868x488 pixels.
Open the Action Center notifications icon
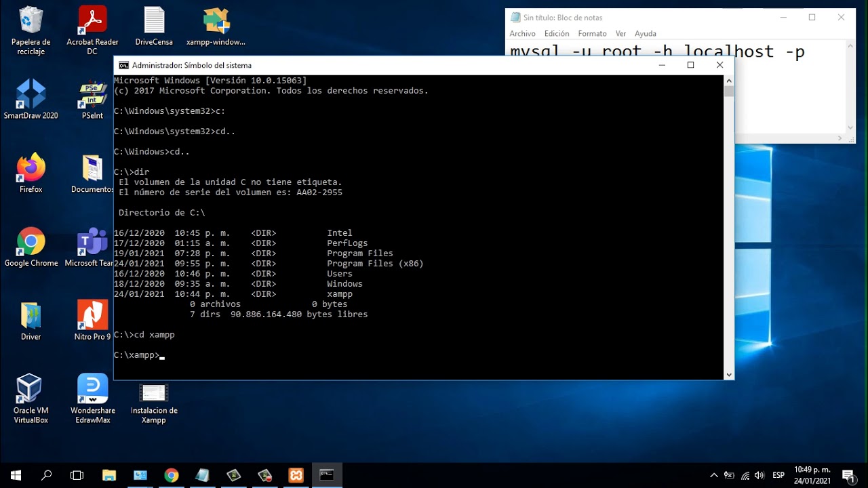(x=848, y=475)
